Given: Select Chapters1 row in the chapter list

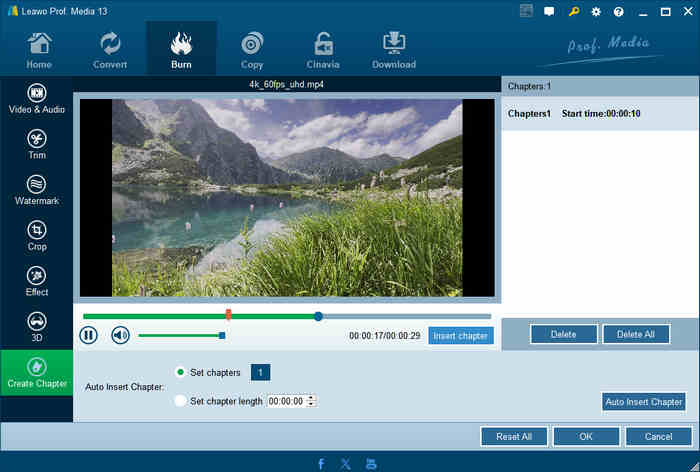Looking at the screenshot, I should [600, 114].
